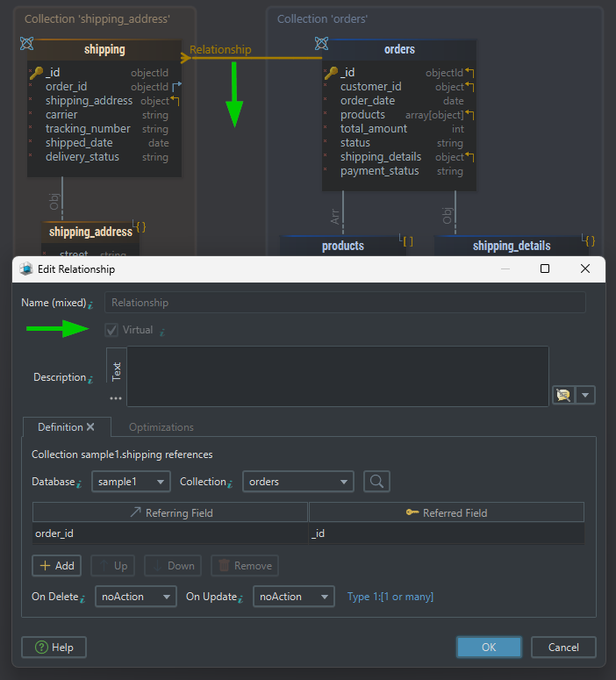Click the shipping_details child table header
Screen dimensions: 616x680
point(512,246)
